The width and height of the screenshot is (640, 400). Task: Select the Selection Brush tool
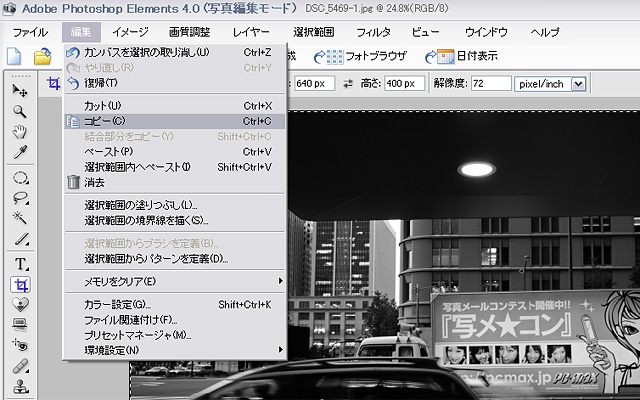coord(20,239)
